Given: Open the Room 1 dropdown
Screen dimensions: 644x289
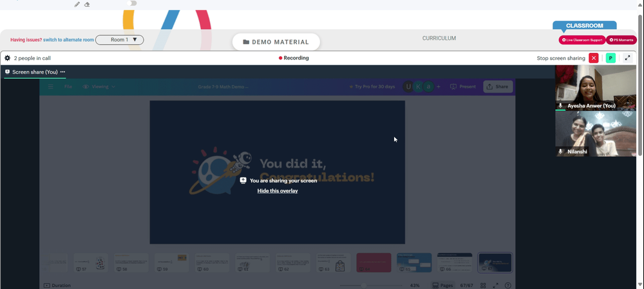Looking at the screenshot, I should [120, 40].
